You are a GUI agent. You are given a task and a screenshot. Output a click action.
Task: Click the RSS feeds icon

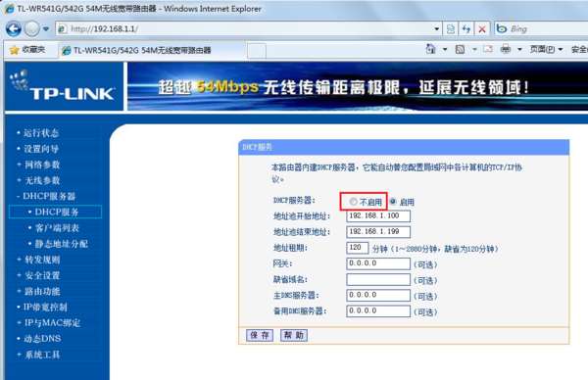click(x=460, y=49)
